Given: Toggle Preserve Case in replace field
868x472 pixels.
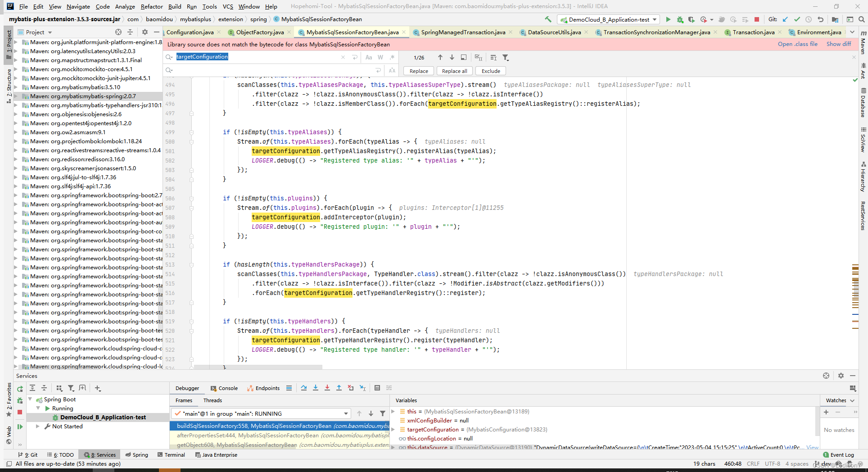Looking at the screenshot, I should tap(392, 70).
